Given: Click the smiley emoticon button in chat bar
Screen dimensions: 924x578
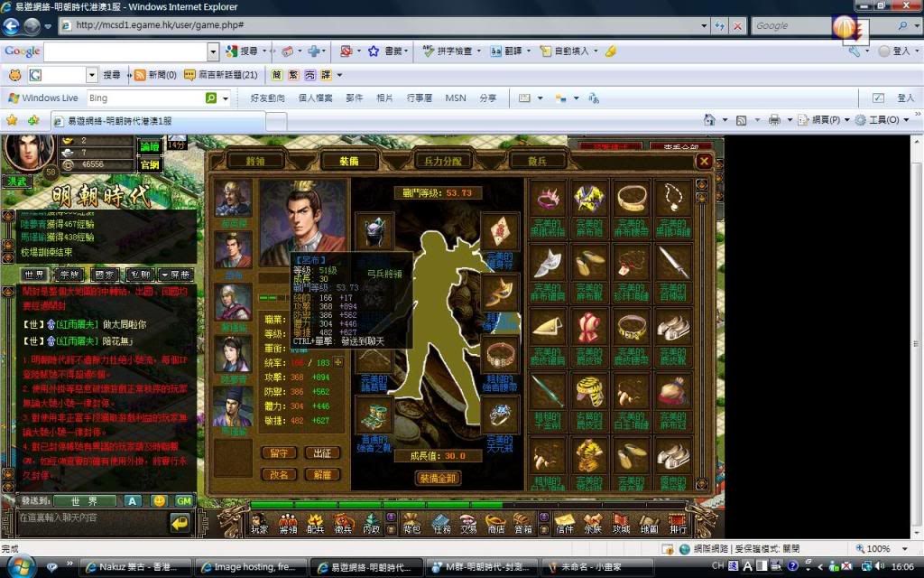Looking at the screenshot, I should click(159, 500).
